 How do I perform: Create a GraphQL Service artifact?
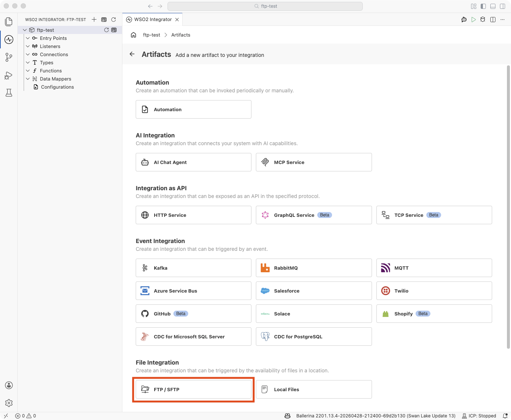click(314, 215)
